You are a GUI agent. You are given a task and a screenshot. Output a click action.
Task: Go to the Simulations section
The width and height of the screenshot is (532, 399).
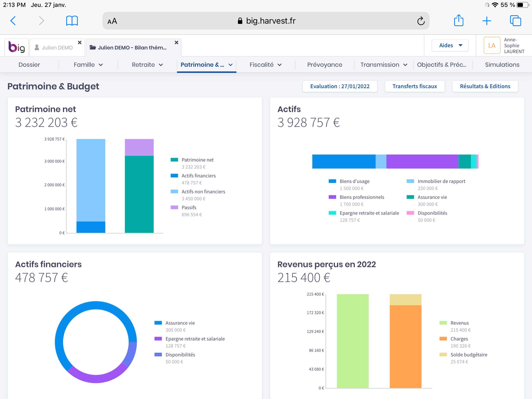[502, 65]
